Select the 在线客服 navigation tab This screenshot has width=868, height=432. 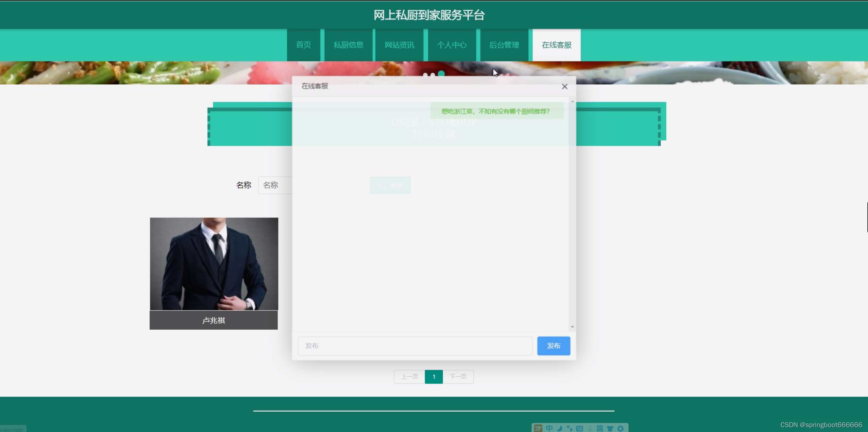[556, 45]
